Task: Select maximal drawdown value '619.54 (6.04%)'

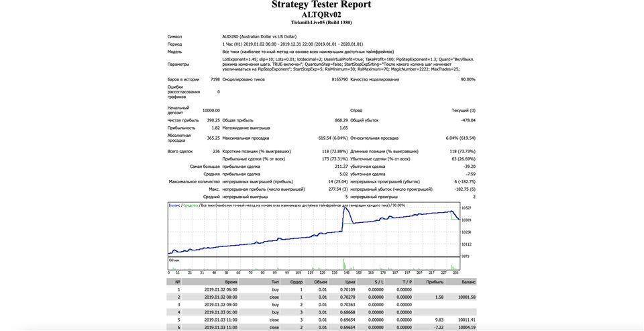Action: [333, 138]
